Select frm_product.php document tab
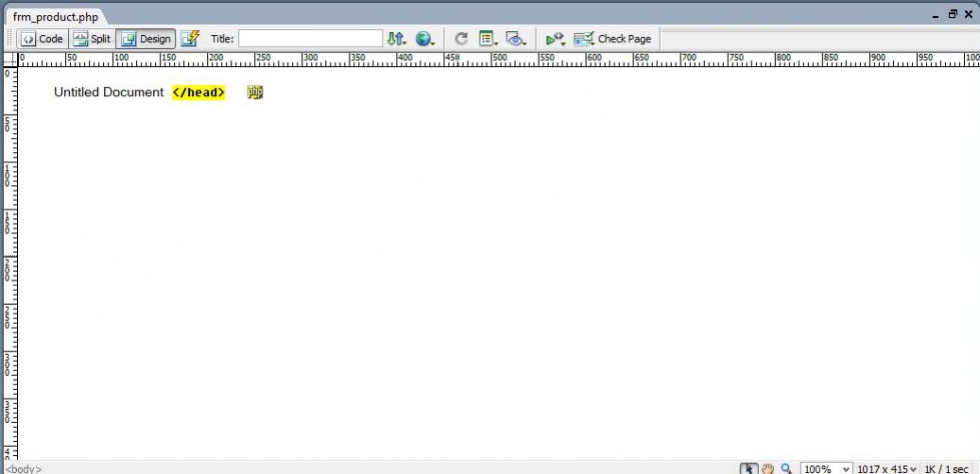Image resolution: width=980 pixels, height=474 pixels. click(56, 17)
